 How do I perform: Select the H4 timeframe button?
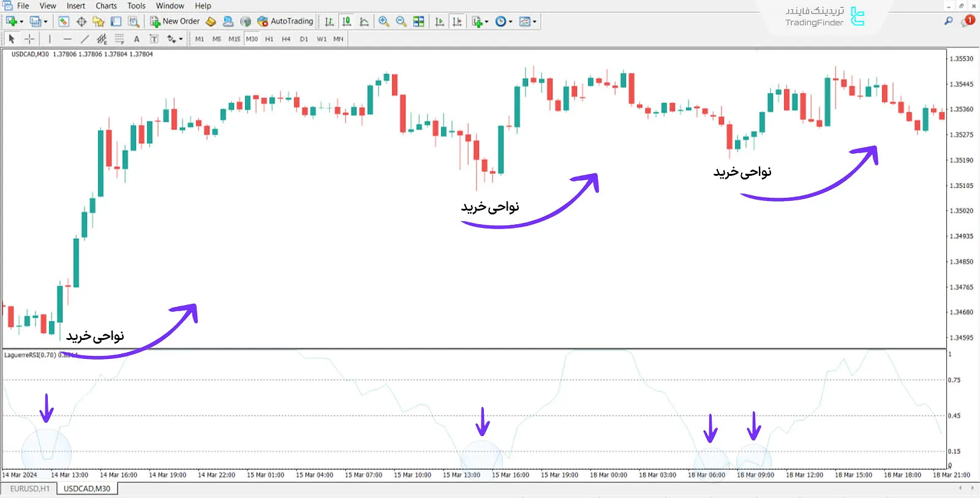point(286,39)
